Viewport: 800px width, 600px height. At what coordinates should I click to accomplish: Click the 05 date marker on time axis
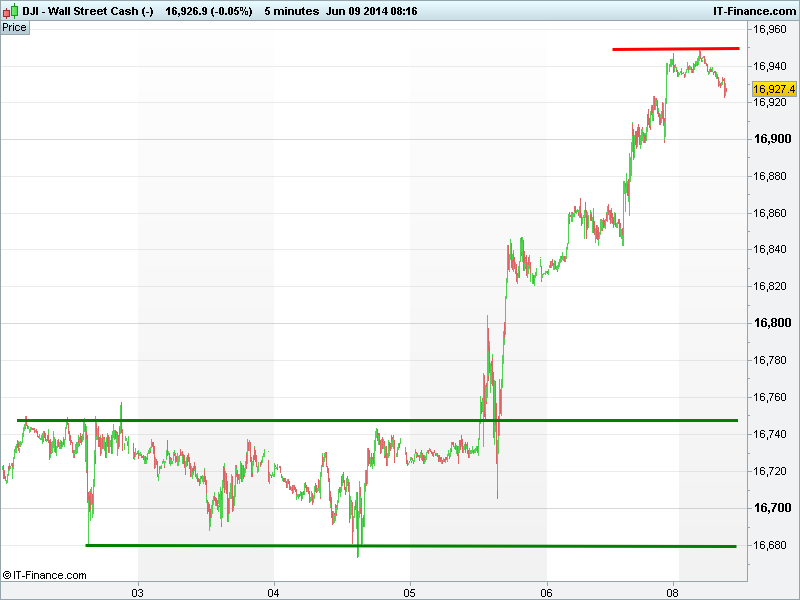point(410,590)
